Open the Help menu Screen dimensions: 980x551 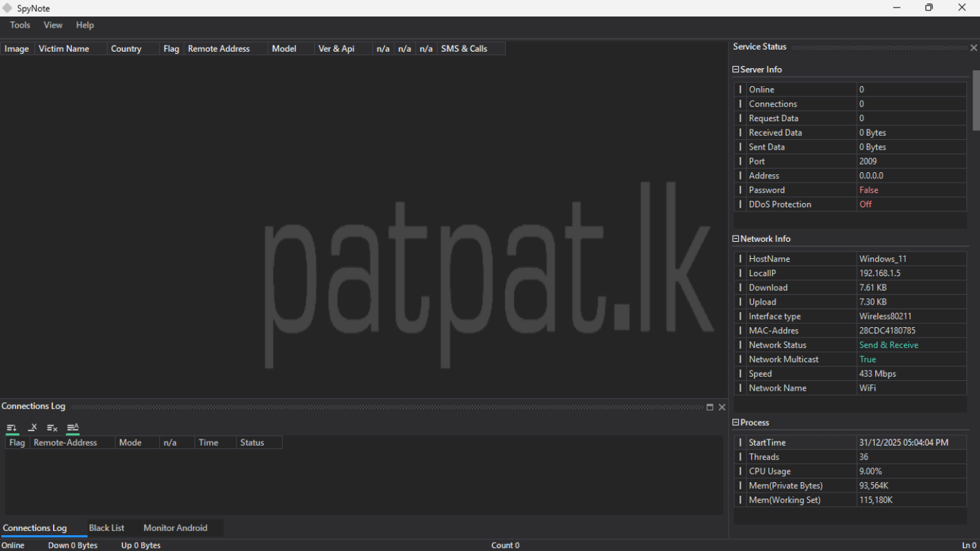tap(85, 25)
